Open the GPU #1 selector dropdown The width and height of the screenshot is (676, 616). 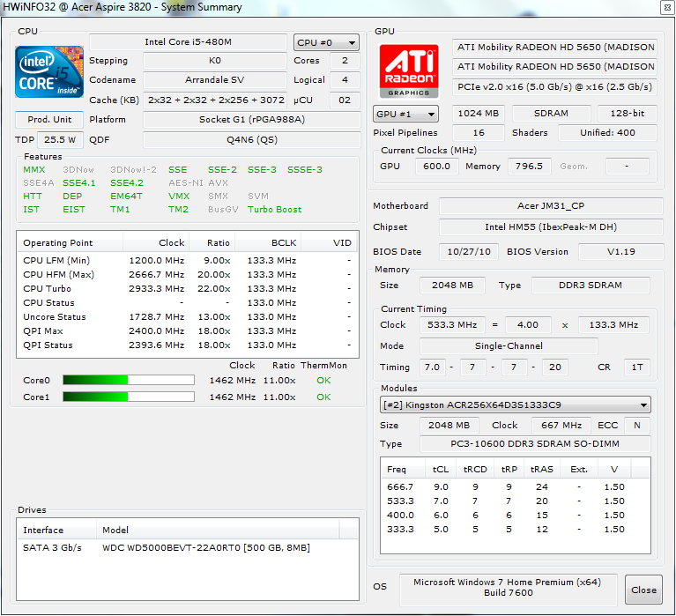click(x=405, y=114)
